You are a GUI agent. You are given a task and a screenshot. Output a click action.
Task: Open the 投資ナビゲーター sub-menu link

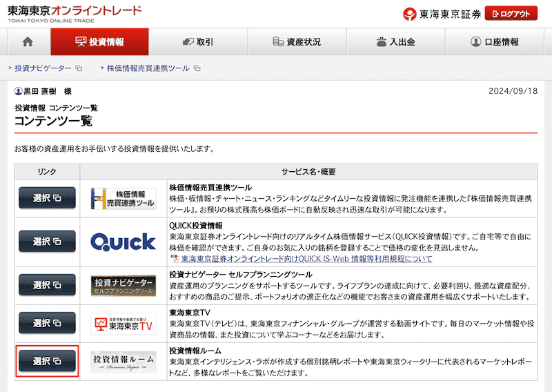[43, 68]
